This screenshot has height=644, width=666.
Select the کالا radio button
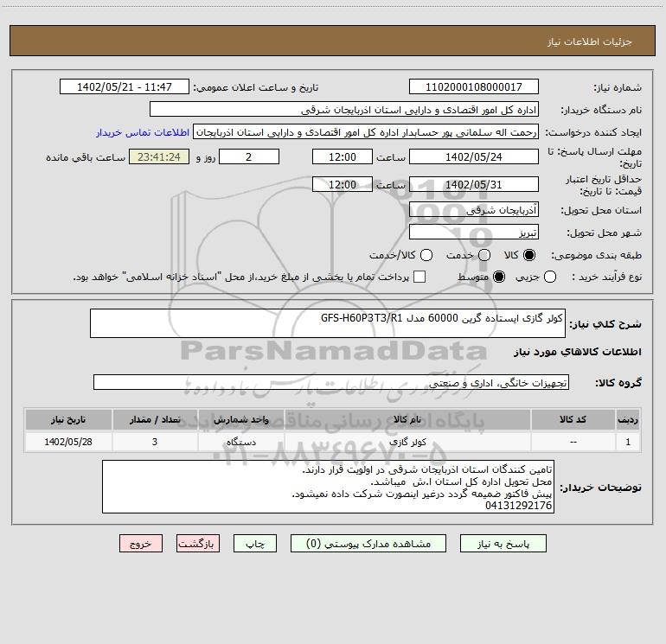tap(529, 255)
